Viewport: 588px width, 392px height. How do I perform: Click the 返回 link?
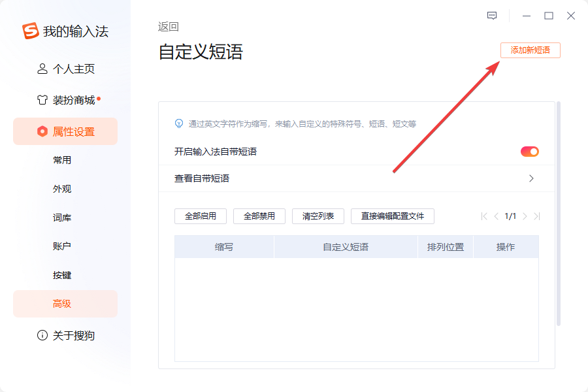click(x=169, y=26)
